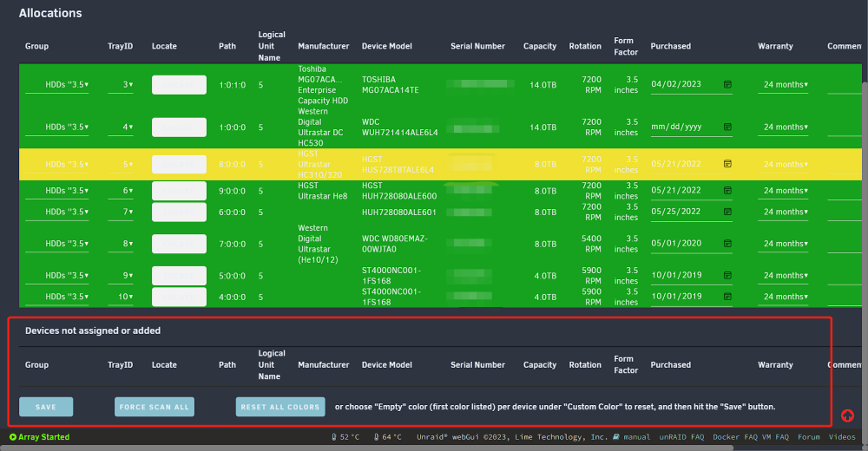Click the empty mm/dd/yyyy purchase date field
Image resolution: width=868 pixels, height=451 pixels.
(692, 127)
